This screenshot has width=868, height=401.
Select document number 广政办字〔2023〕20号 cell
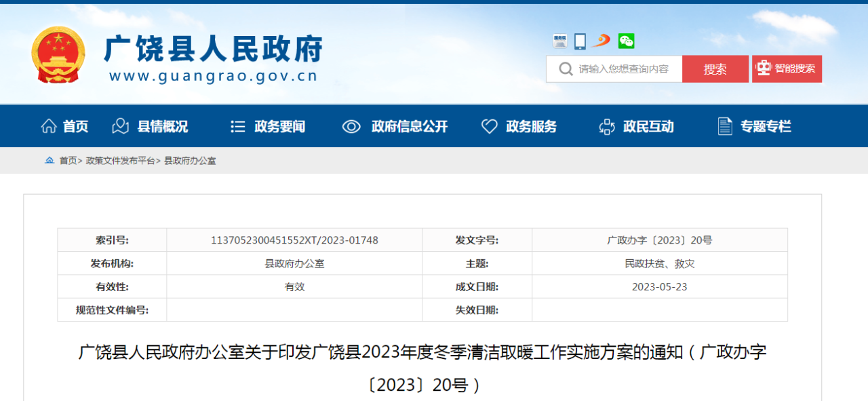pos(660,240)
